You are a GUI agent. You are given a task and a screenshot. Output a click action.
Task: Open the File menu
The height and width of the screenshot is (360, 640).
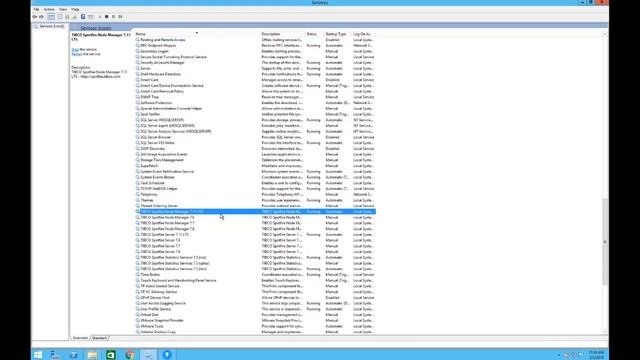36,9
